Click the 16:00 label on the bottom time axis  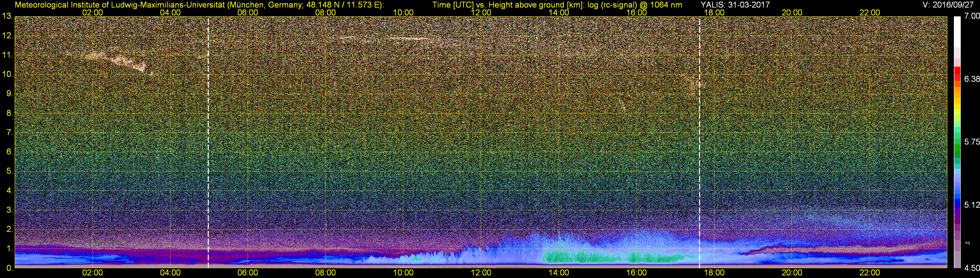pos(636,273)
